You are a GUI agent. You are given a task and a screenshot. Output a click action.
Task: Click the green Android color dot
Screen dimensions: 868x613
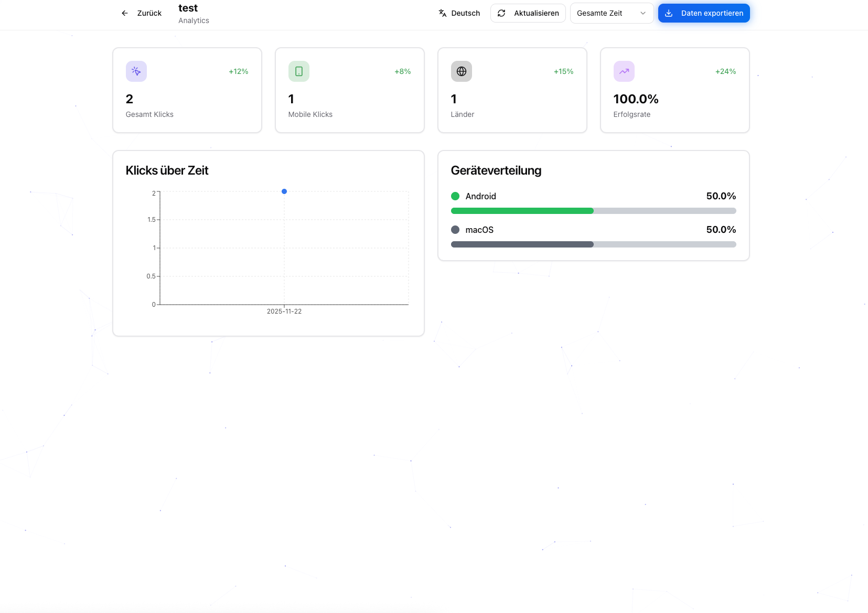(455, 196)
